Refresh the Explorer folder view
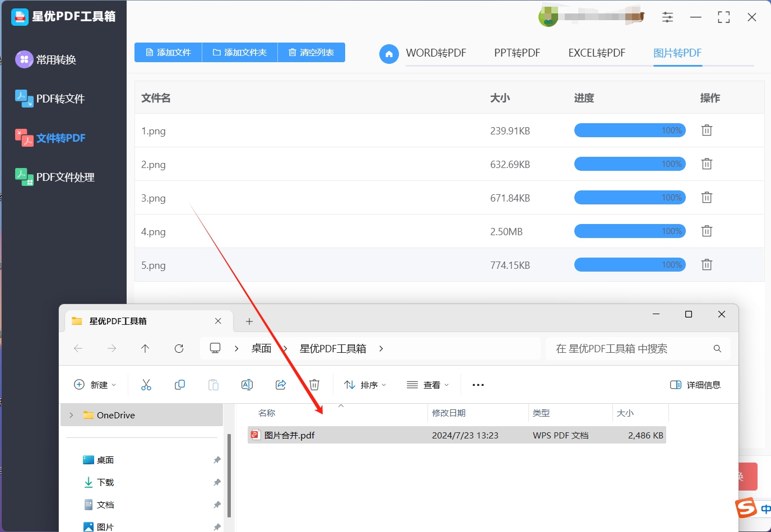 (179, 348)
